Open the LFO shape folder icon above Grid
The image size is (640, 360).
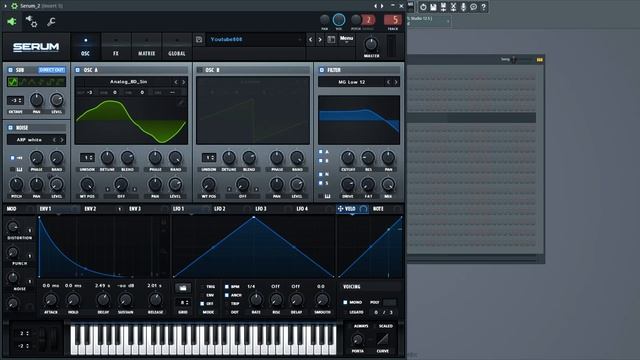tap(183, 288)
